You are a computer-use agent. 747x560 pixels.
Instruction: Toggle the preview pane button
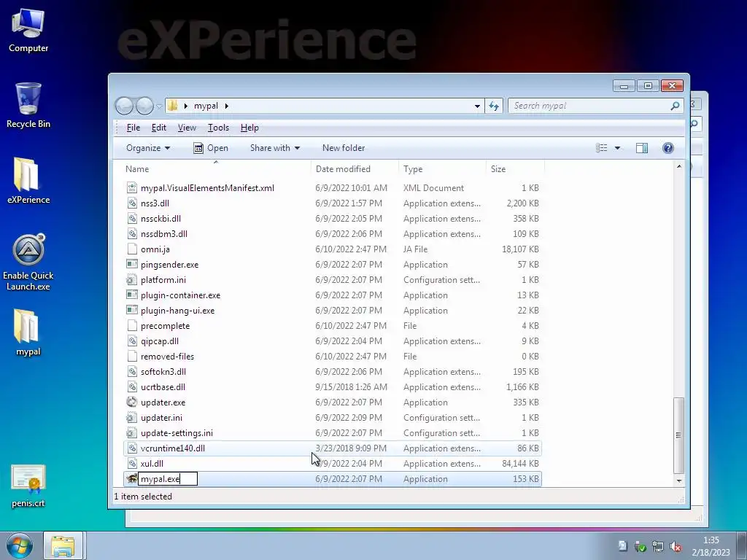(x=642, y=148)
